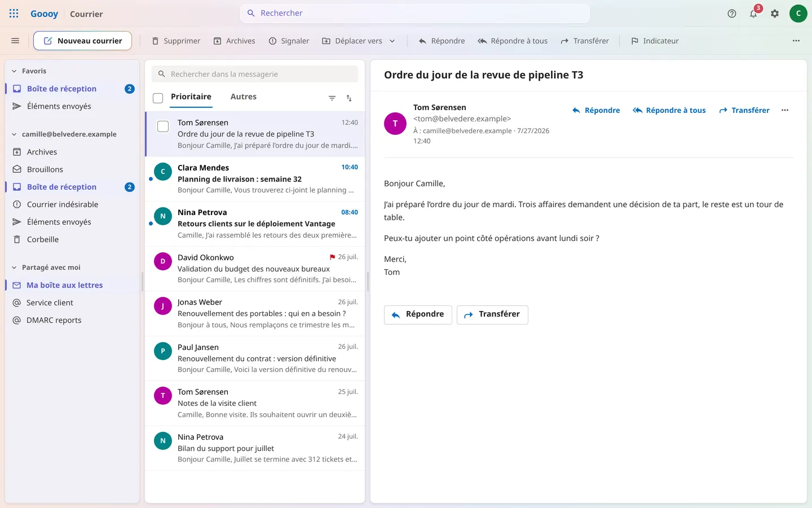The width and height of the screenshot is (812, 508).
Task: Open the Corbeille folder
Action: pos(72,239)
